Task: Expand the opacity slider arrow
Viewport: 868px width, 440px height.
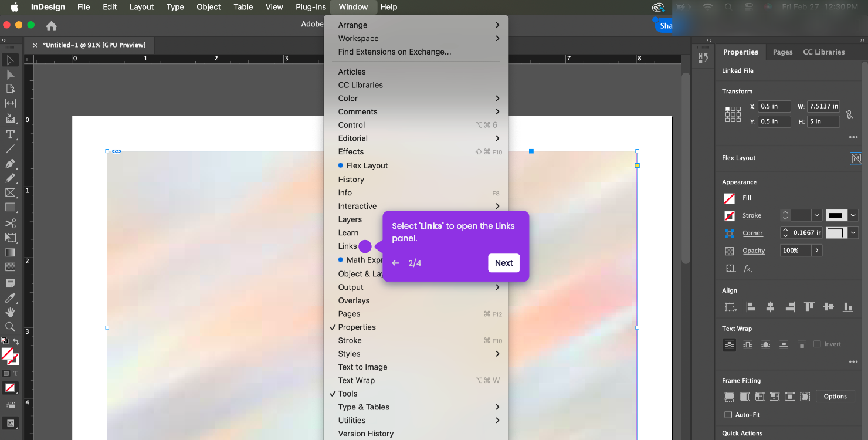Action: [816, 251]
